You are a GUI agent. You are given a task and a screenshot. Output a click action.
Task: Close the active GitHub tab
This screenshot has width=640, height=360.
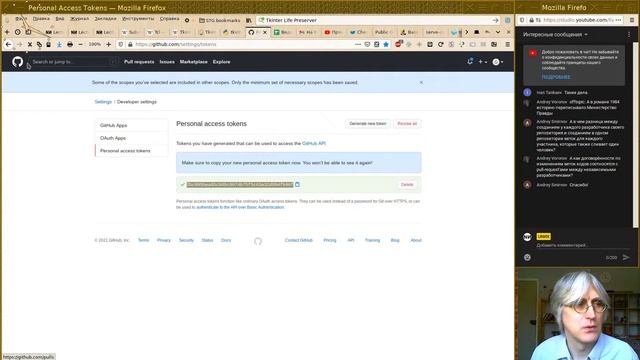(x=265, y=32)
